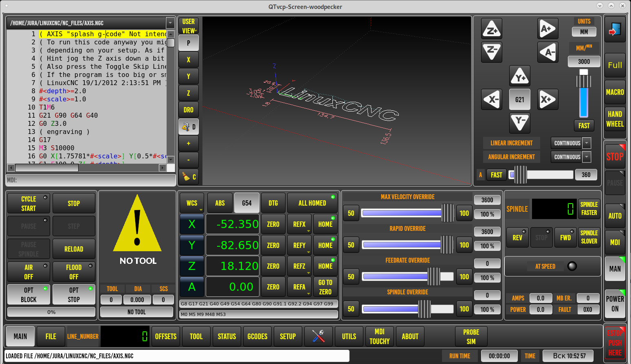Viewport: 631px width, 364px height.
Task: Toggle Optional Stop button
Action: click(74, 295)
